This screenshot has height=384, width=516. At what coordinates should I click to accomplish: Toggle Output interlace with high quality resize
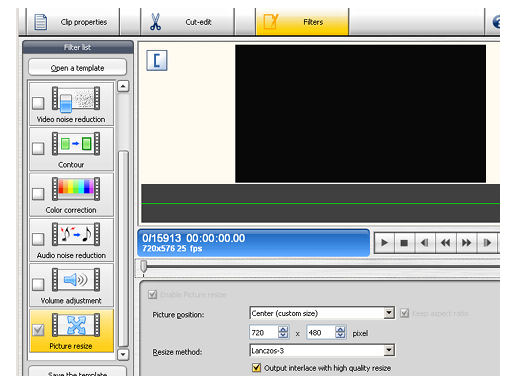[256, 368]
